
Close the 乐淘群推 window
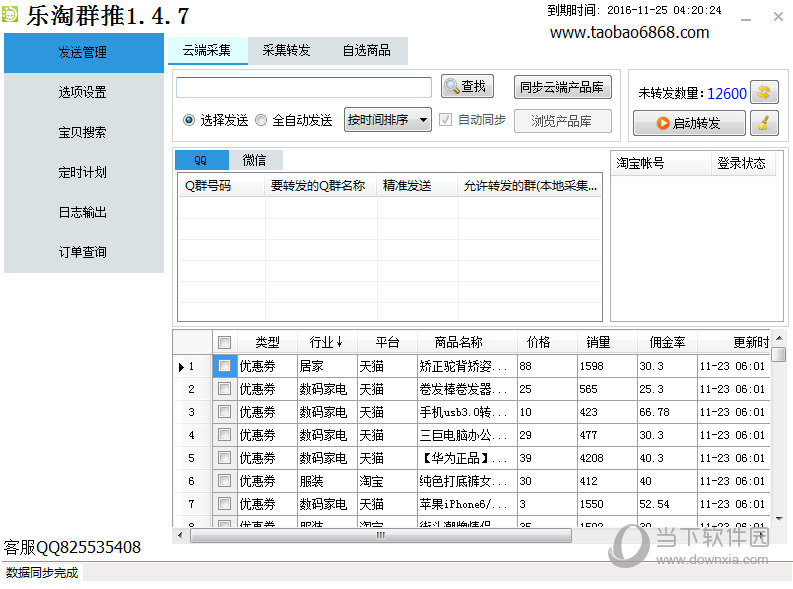[778, 17]
